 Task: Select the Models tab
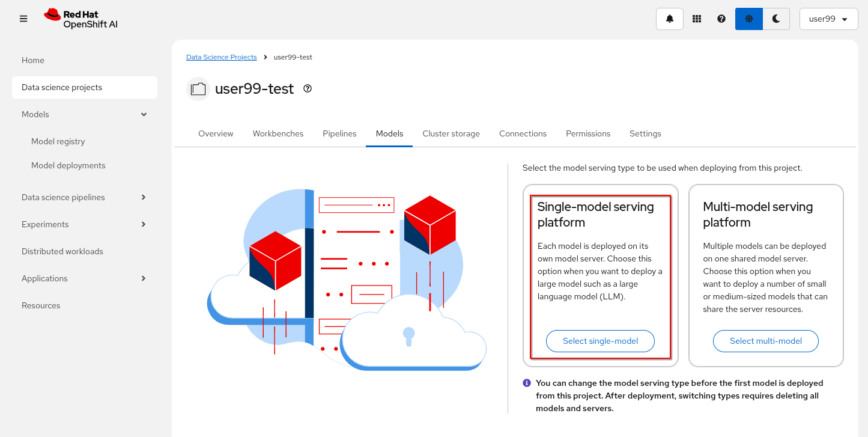(389, 133)
